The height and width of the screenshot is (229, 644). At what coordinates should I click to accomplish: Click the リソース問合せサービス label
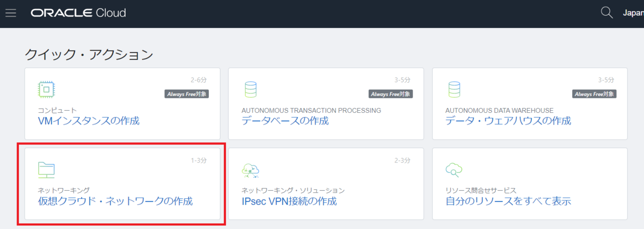click(x=481, y=191)
